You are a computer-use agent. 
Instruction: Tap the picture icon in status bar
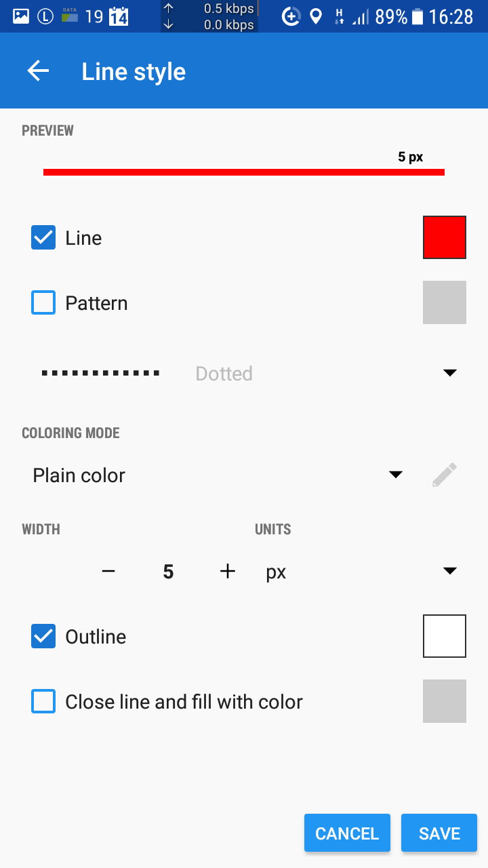tap(21, 16)
